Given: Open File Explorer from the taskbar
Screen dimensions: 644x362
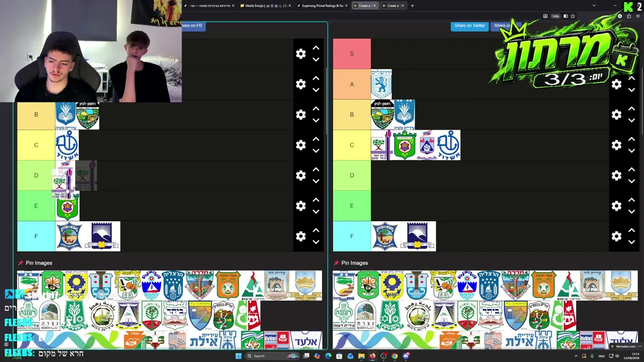Looking at the screenshot, I should click(x=361, y=356).
